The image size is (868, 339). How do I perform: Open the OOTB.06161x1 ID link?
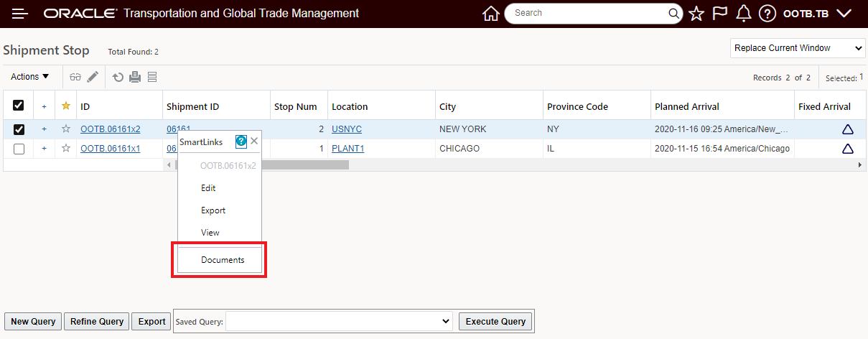click(111, 149)
